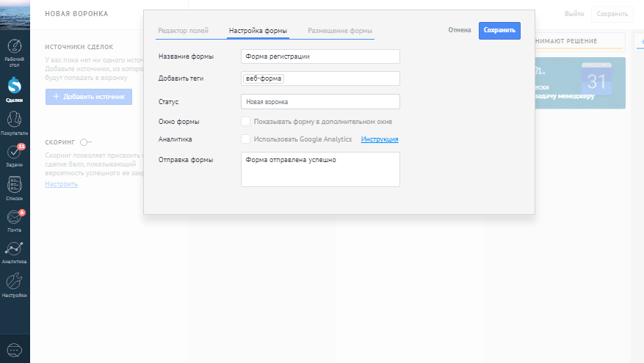The image size is (644, 363).
Task: Open Настройки settings icon
Action: click(15, 285)
